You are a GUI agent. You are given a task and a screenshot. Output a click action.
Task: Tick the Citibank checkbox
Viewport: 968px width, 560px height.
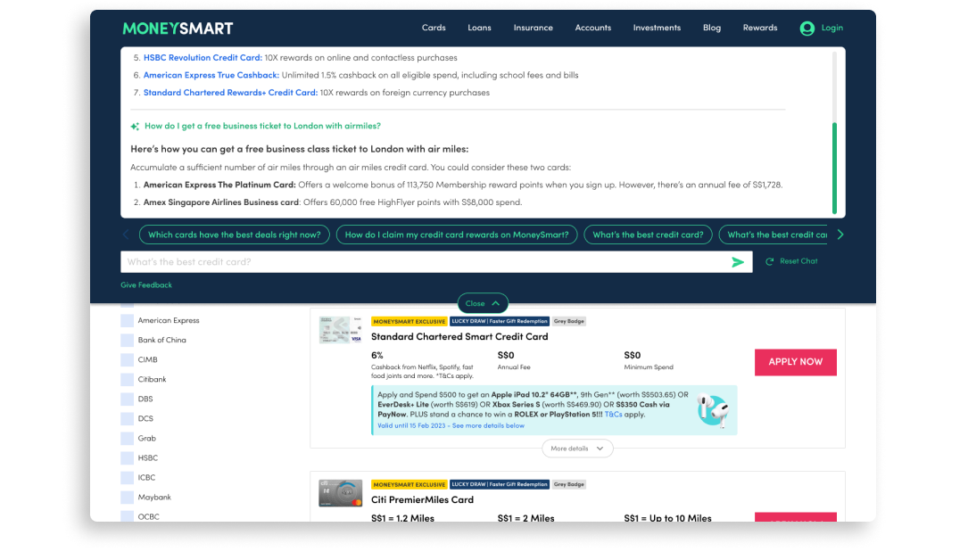click(128, 380)
